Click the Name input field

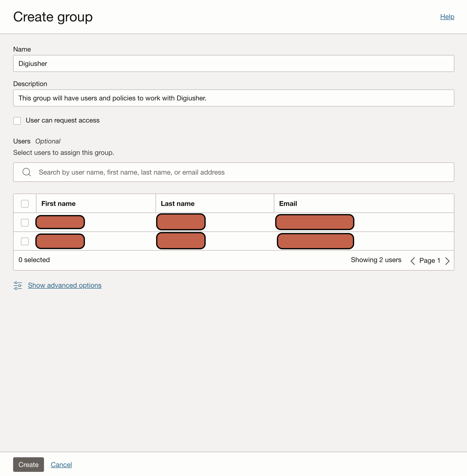234,63
